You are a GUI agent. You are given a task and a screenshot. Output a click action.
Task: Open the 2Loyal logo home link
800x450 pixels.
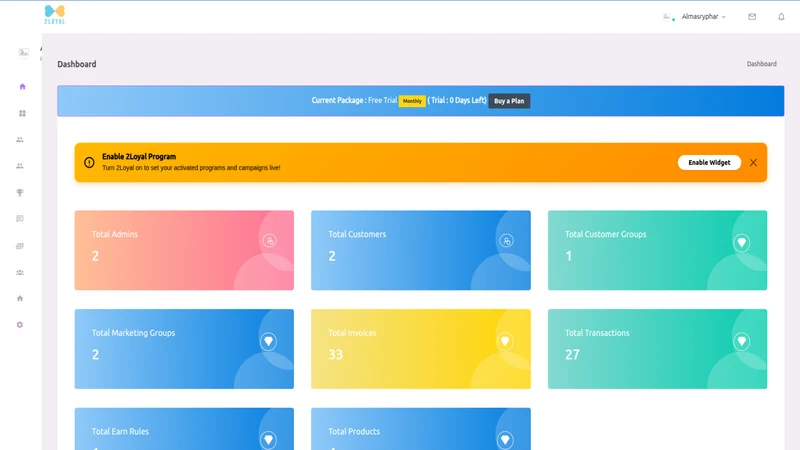pyautogui.click(x=55, y=14)
